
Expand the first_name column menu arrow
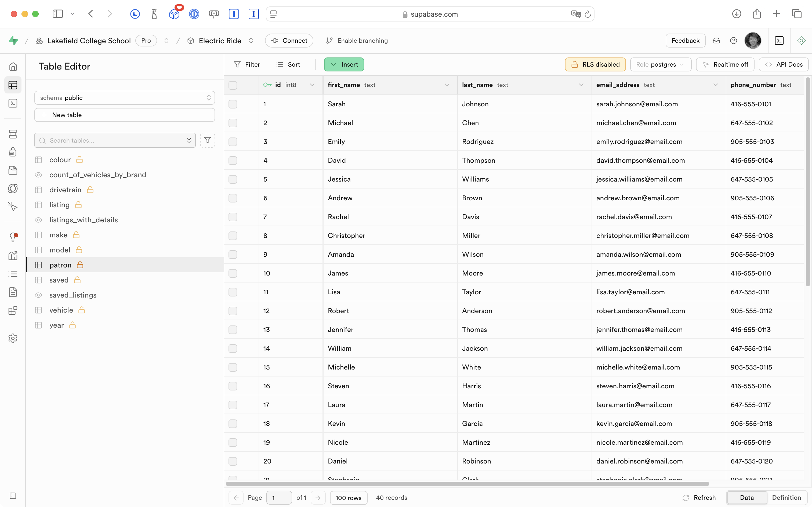[447, 85]
